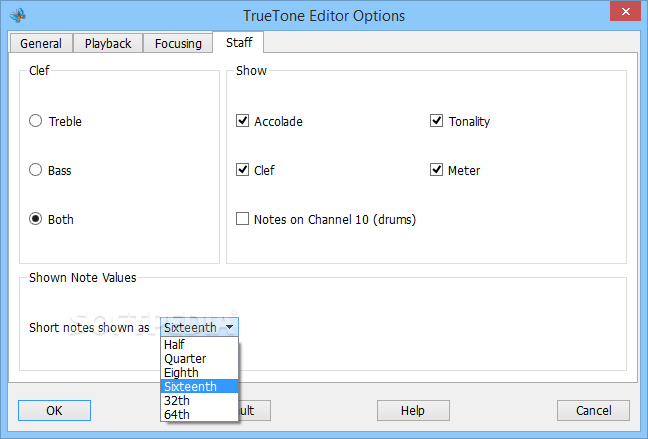Cancel the options dialog
The width and height of the screenshot is (648, 439).
(x=593, y=410)
